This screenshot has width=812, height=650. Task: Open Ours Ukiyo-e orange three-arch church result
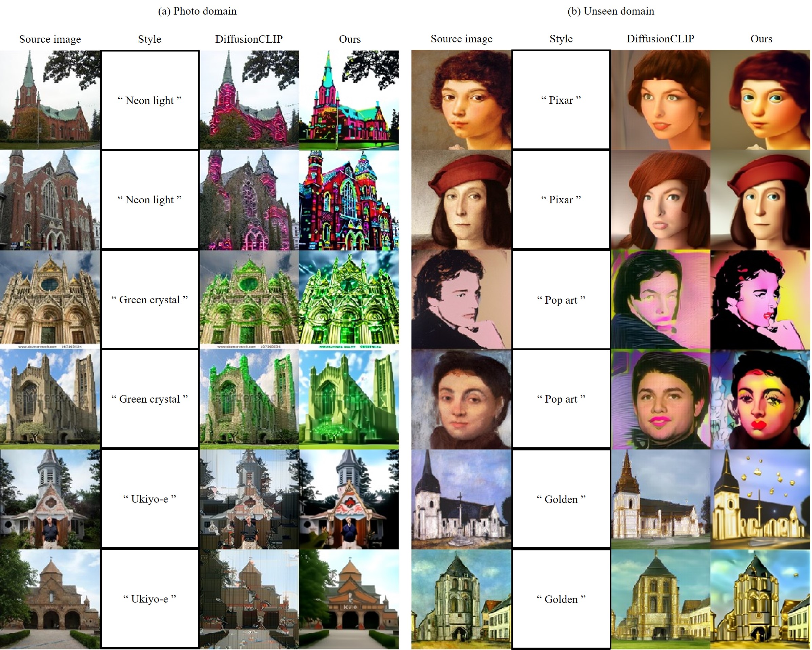(349, 599)
